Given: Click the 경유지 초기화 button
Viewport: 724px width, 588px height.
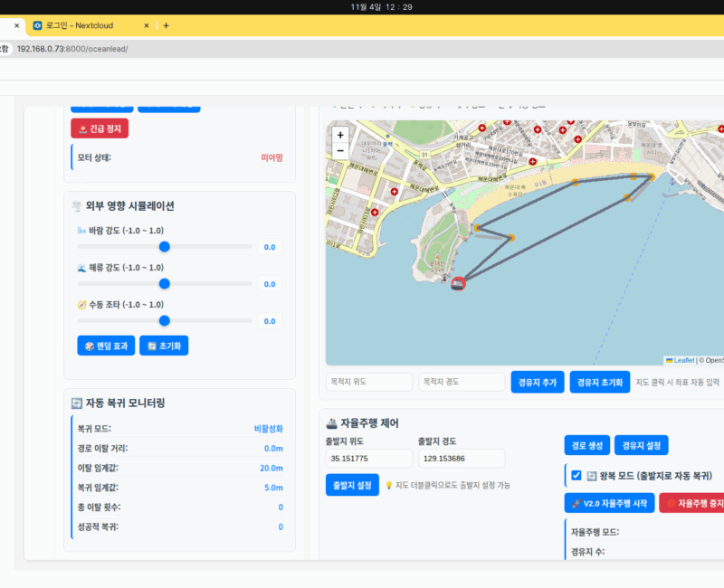Looking at the screenshot, I should pyautogui.click(x=599, y=382).
